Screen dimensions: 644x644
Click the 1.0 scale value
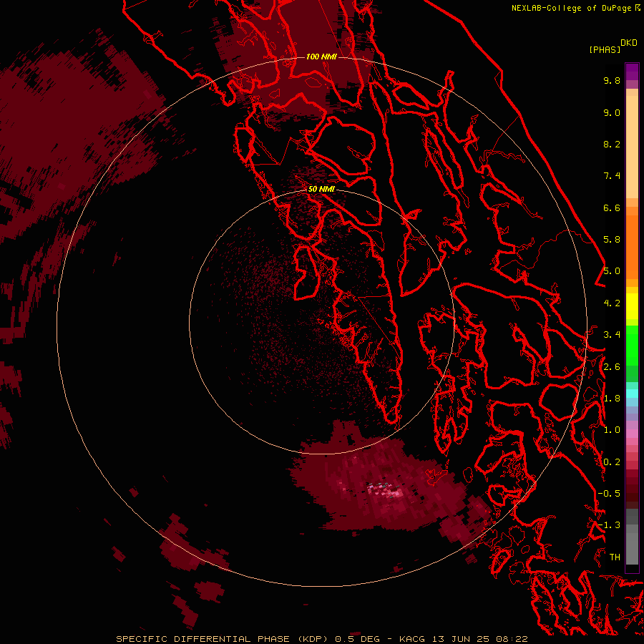[612, 430]
